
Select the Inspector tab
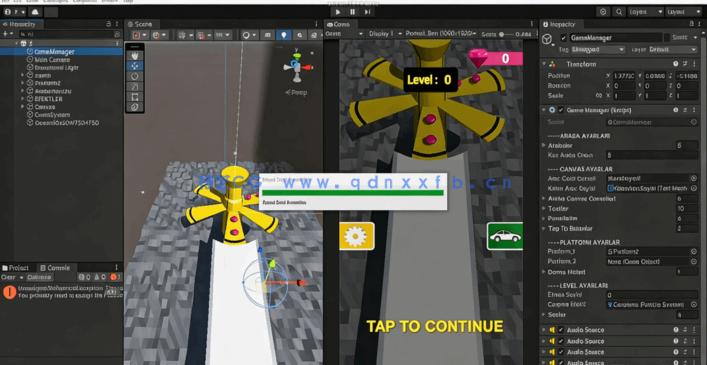[562, 24]
